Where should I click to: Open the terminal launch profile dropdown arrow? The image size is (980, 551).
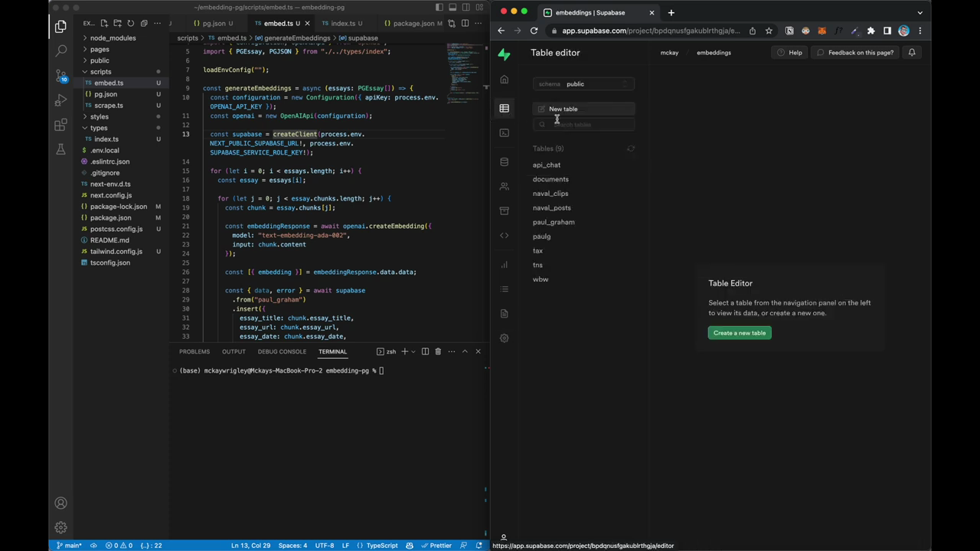pos(413,351)
